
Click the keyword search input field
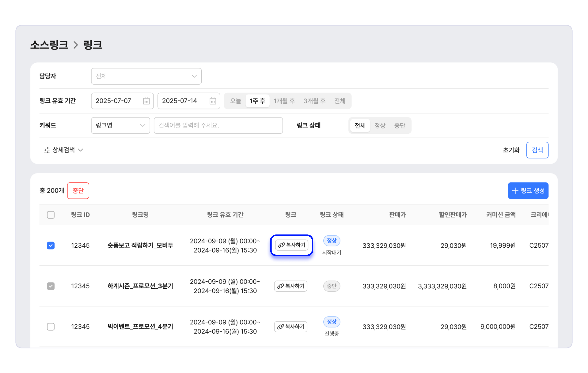(218, 126)
